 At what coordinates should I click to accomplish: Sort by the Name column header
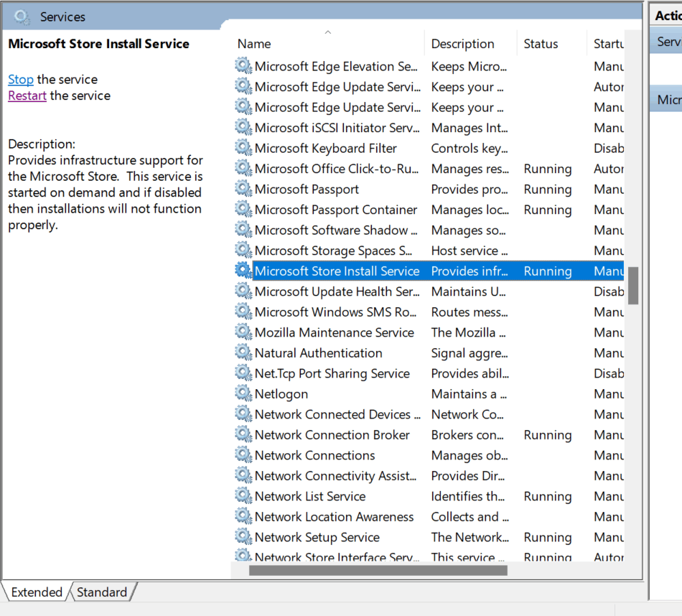click(x=327, y=44)
